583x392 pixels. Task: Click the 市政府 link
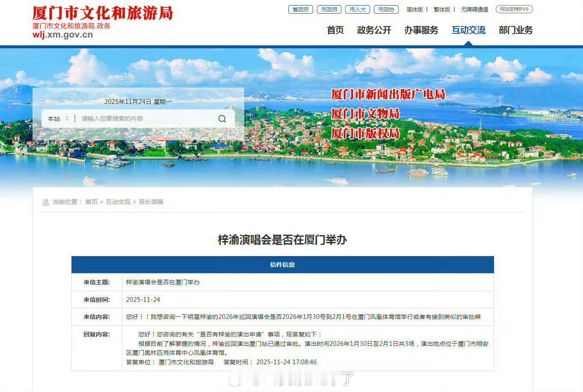pyautogui.click(x=329, y=9)
